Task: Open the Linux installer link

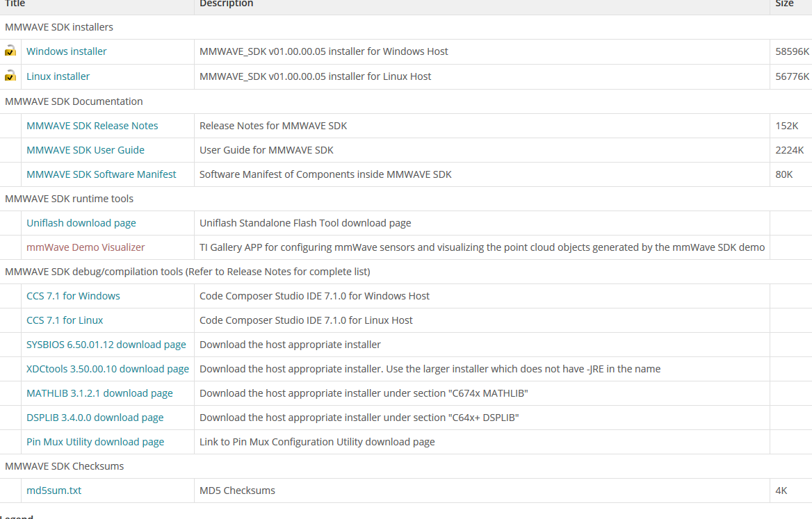Action: tap(58, 76)
